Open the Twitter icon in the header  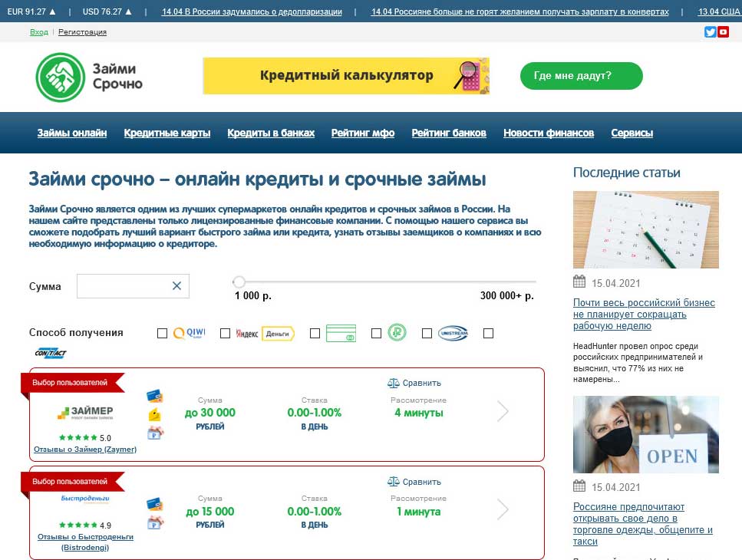click(709, 32)
